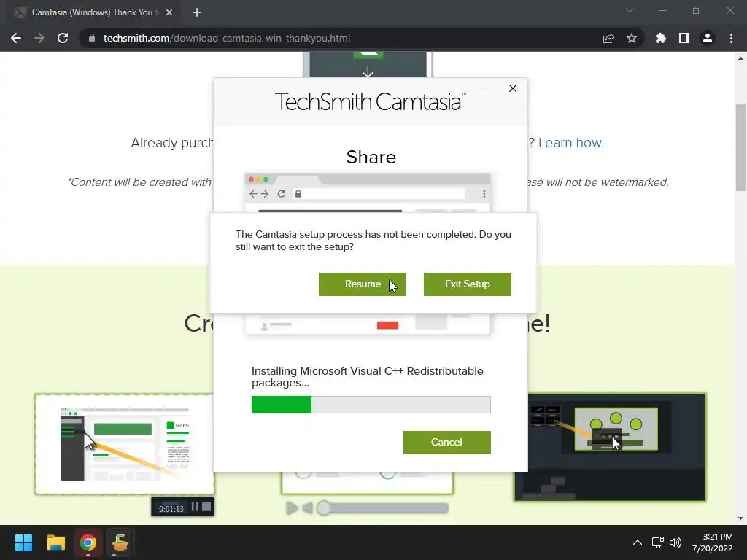Open the Chrome three-dot menu

(x=731, y=38)
